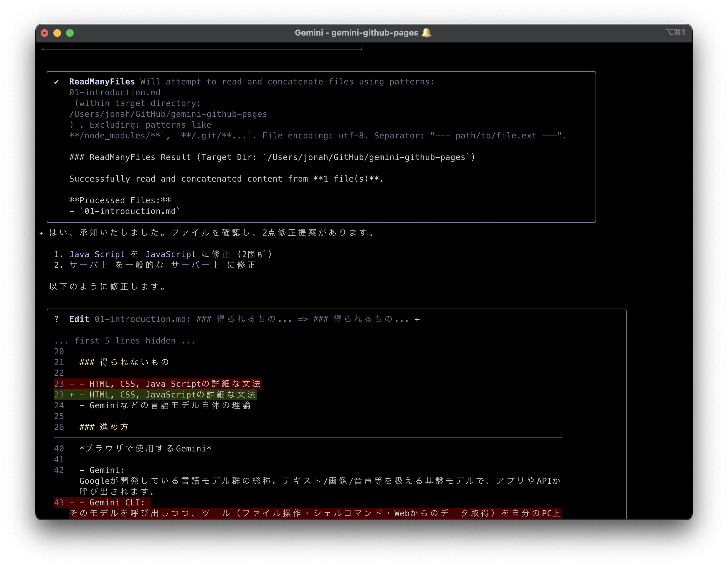728x567 pixels.
Task: Click the removed line 43 '- Gemini CLI:'
Action: click(102, 502)
